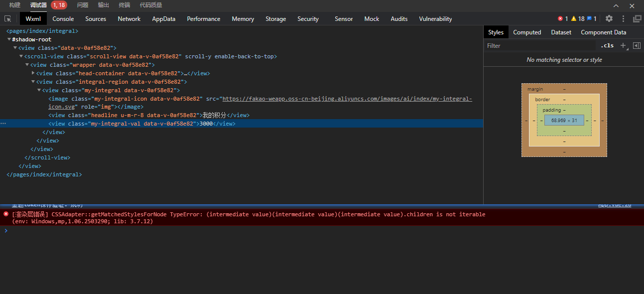Click the yellow warning count indicator

click(578, 18)
